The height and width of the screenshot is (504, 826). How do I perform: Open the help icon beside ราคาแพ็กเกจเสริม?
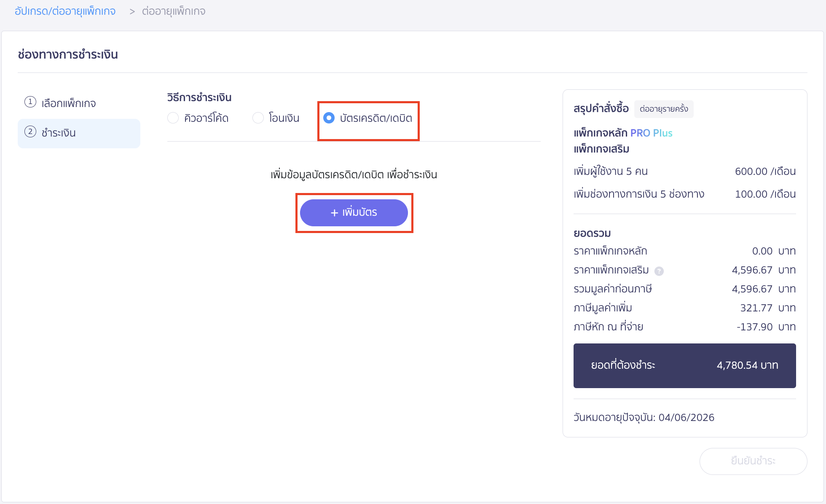tap(660, 271)
